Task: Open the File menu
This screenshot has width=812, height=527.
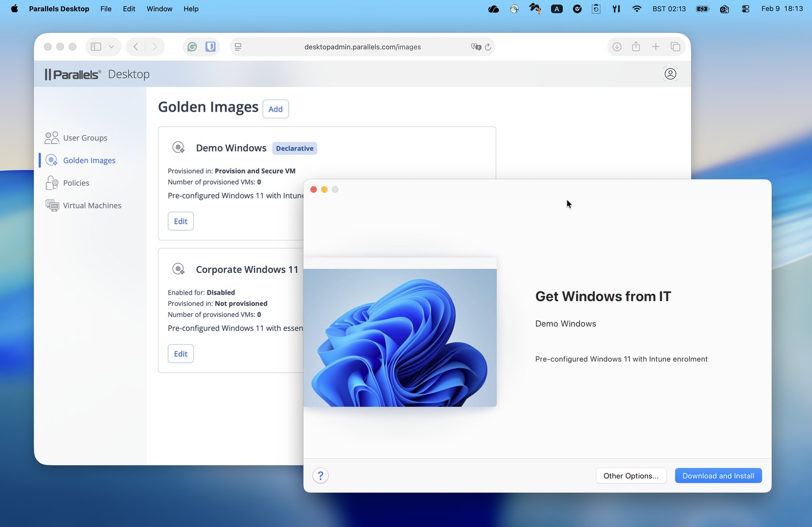Action: (x=106, y=9)
